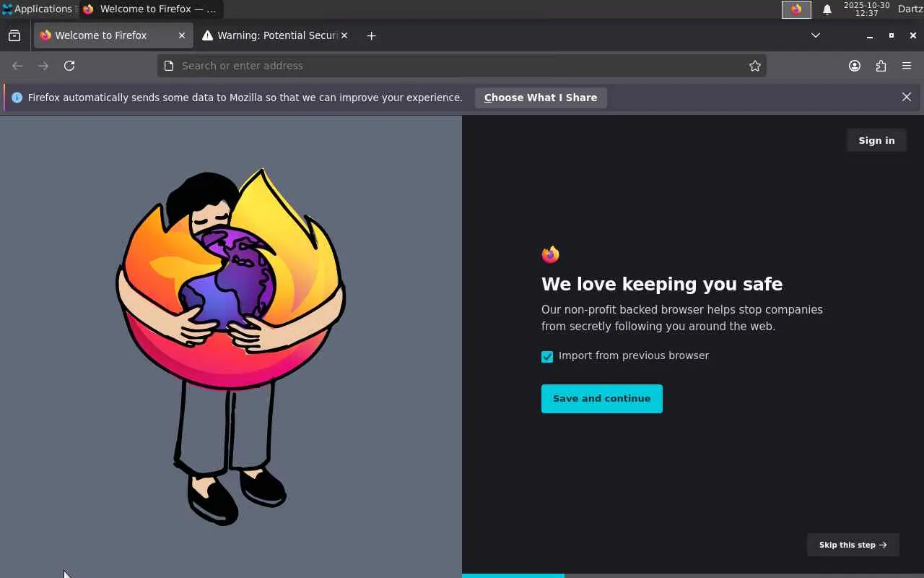Open Firefox View from the tab bar

[14, 35]
